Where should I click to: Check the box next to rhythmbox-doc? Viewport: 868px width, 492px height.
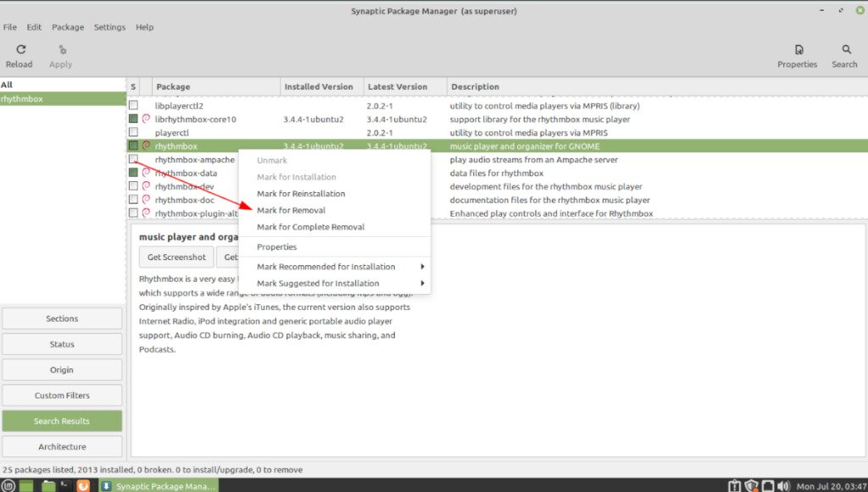point(132,200)
